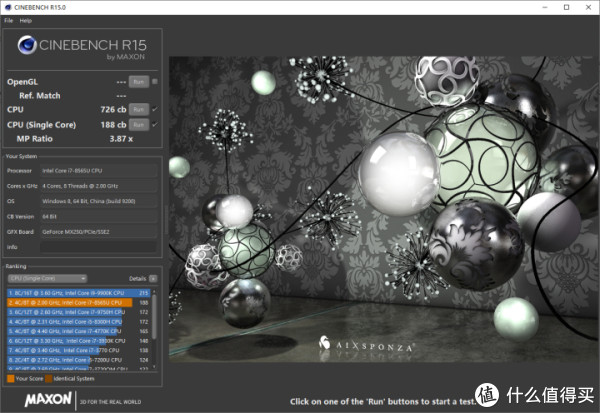Click the 726 cb CPU score

click(113, 109)
